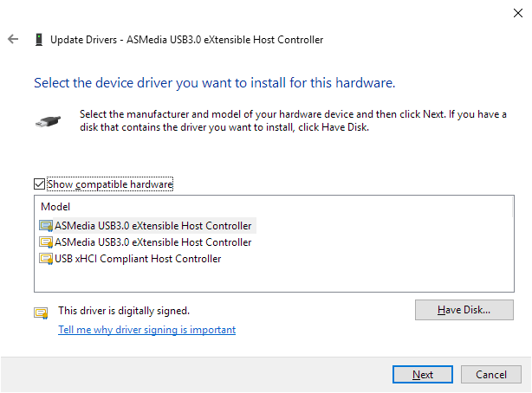532x393 pixels.
Task: Click the Select the device driver heading text
Action: 215,83
